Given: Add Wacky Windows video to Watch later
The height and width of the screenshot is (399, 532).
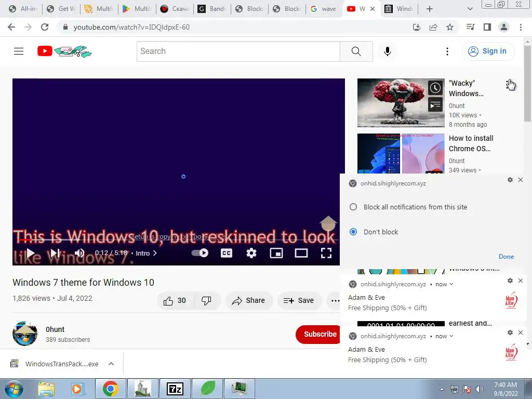Looking at the screenshot, I should 435,88.
